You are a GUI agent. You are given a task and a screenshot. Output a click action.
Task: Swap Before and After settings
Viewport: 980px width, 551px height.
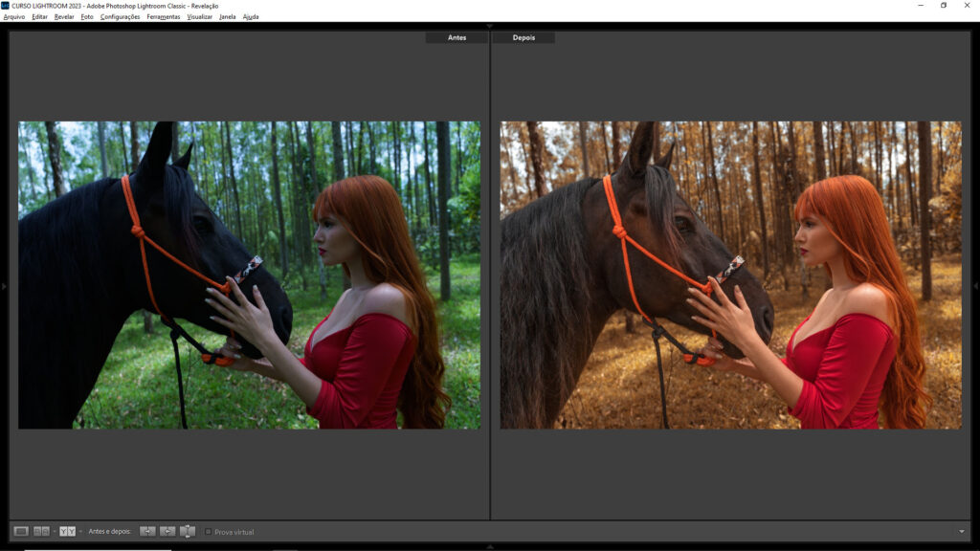(188, 531)
